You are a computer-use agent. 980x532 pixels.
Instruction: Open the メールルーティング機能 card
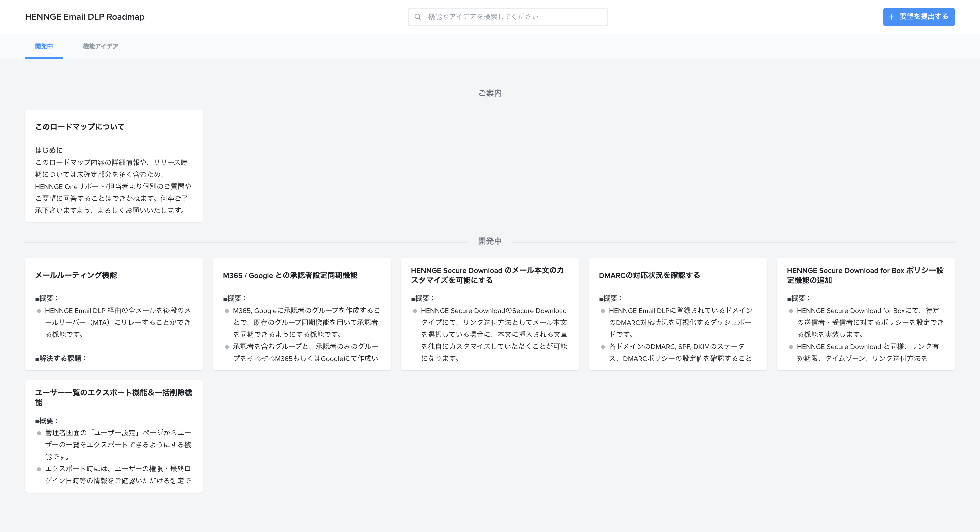click(x=114, y=314)
